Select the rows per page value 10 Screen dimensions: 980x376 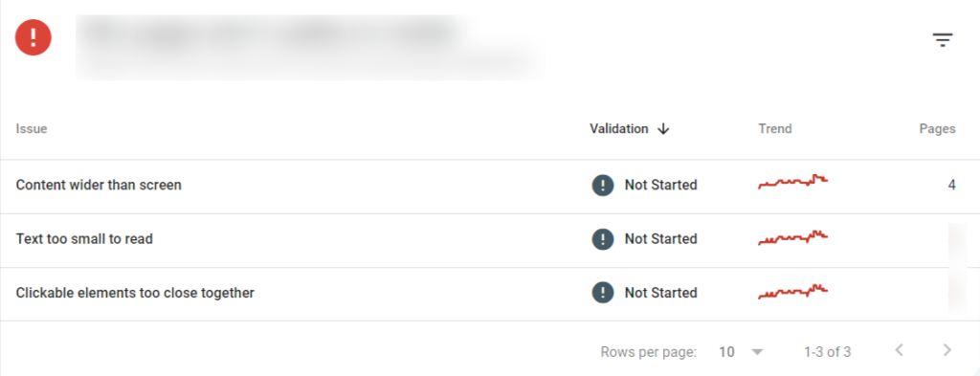[x=726, y=352]
